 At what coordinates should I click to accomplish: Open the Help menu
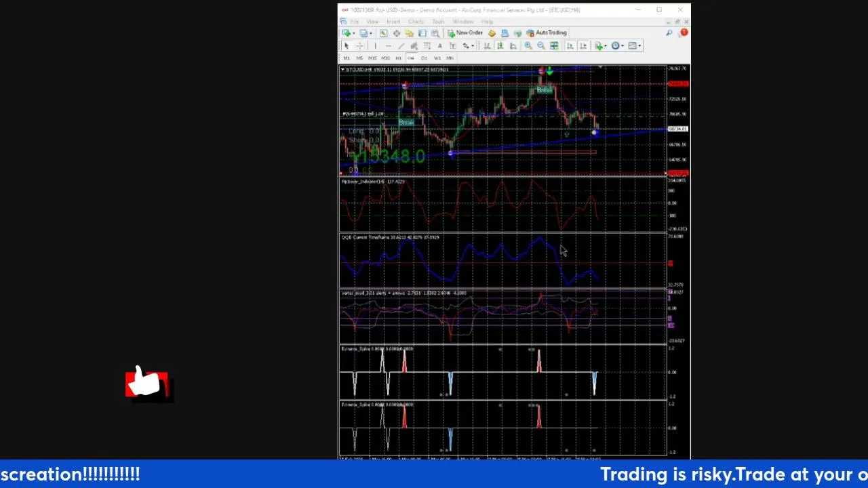(487, 22)
